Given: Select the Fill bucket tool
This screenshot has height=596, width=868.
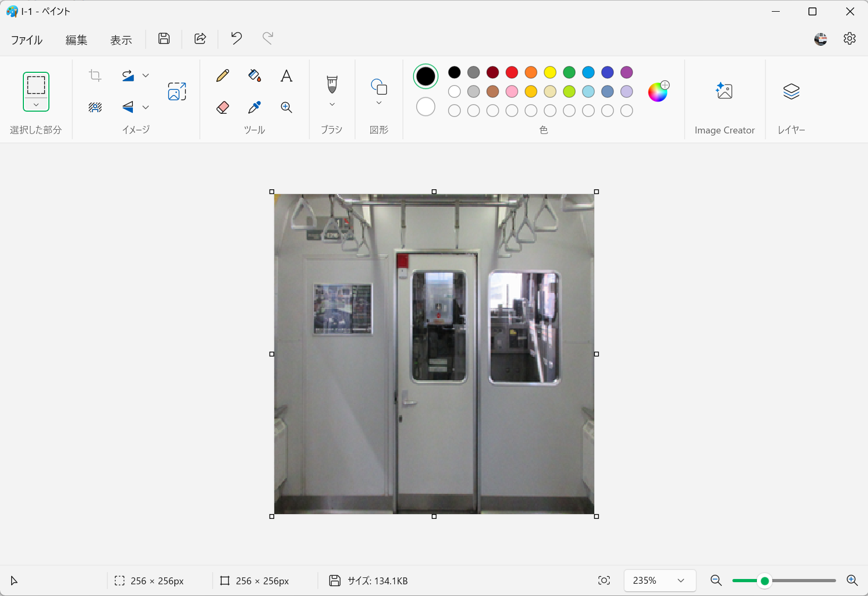Looking at the screenshot, I should click(255, 75).
